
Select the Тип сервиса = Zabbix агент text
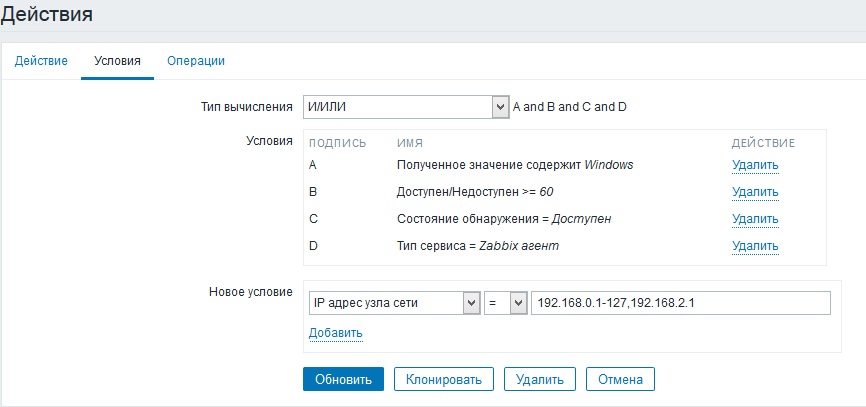[x=477, y=246]
